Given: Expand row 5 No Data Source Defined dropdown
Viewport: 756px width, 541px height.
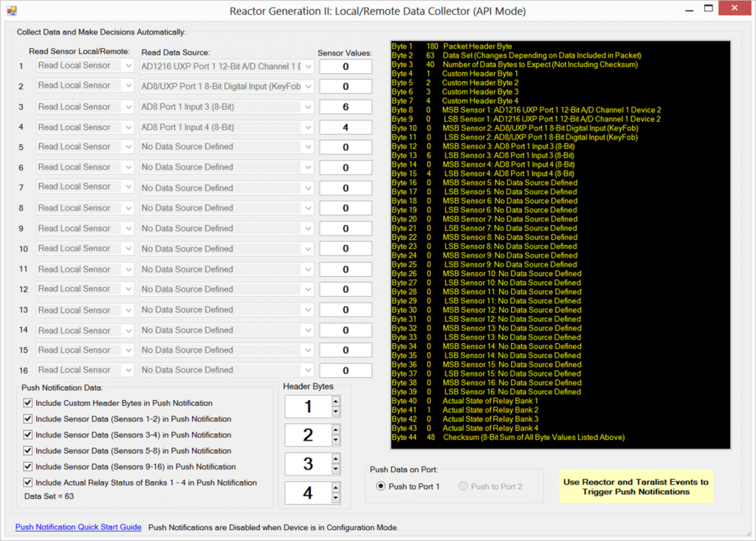Looking at the screenshot, I should pyautogui.click(x=227, y=147).
